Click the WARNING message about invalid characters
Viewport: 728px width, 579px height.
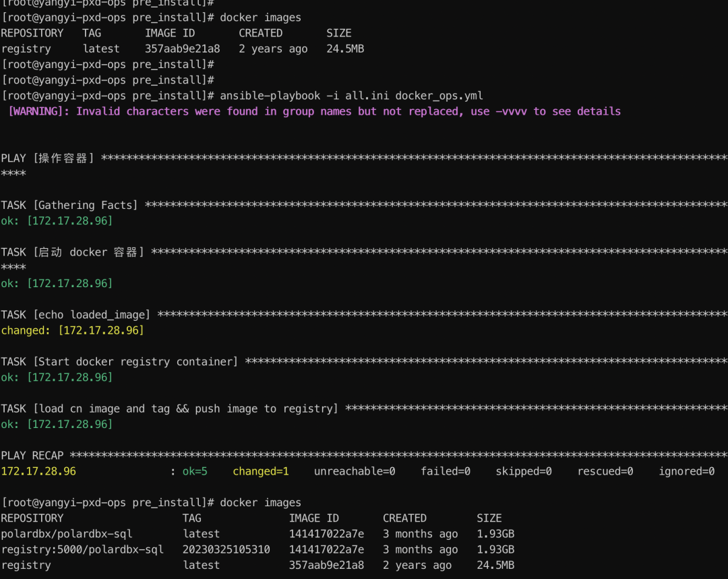tap(310, 111)
